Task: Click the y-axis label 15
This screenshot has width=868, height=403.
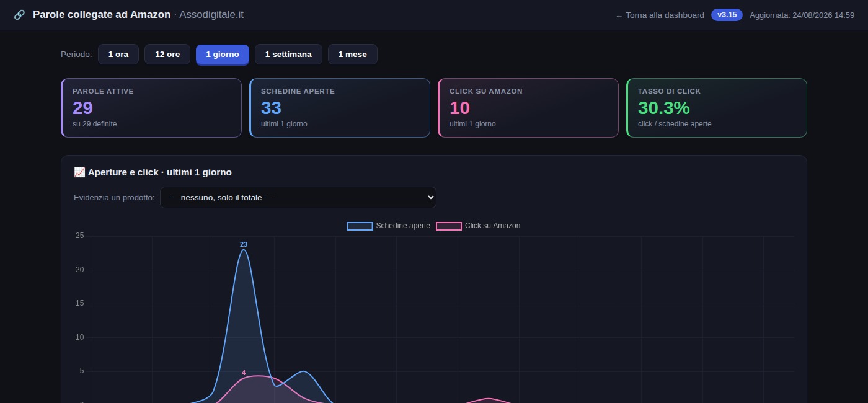Action: click(79, 303)
